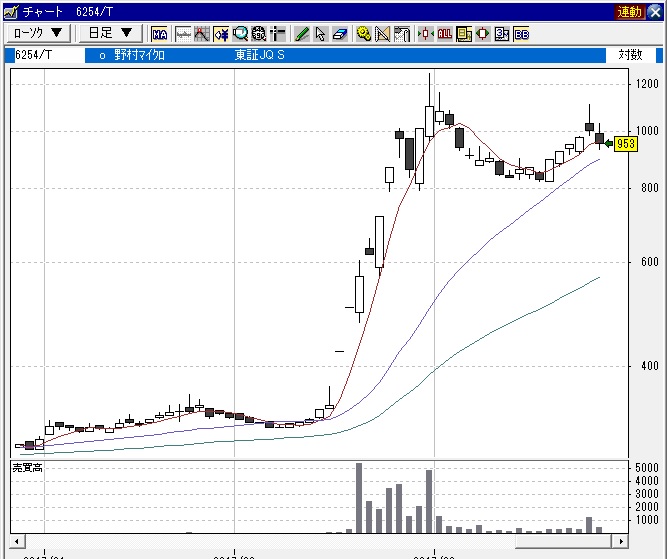Open the 日足 timeframe dropdown
This screenshot has height=559, width=667.
(111, 33)
